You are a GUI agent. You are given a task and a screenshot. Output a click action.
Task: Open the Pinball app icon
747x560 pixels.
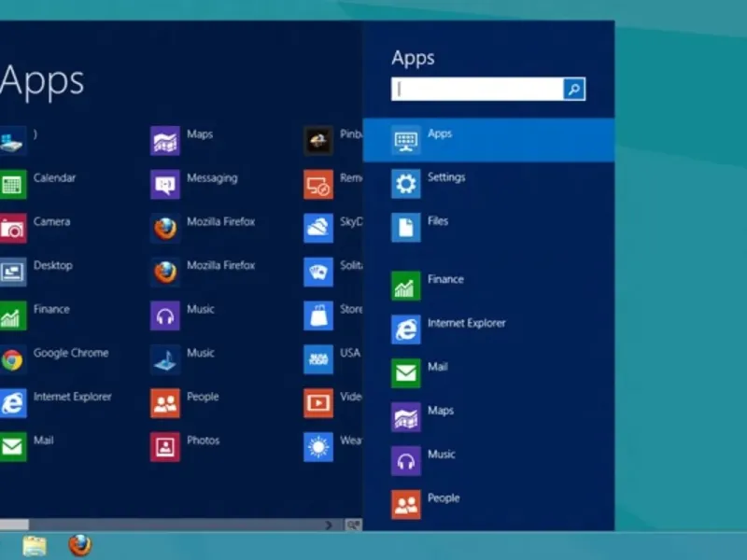(318, 141)
